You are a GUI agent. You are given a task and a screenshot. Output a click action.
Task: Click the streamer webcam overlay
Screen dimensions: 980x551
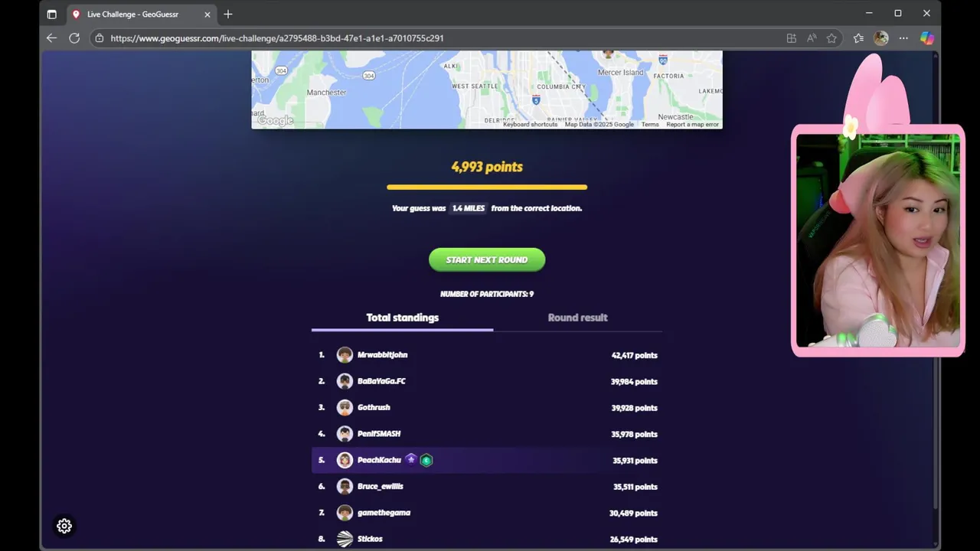click(x=877, y=240)
